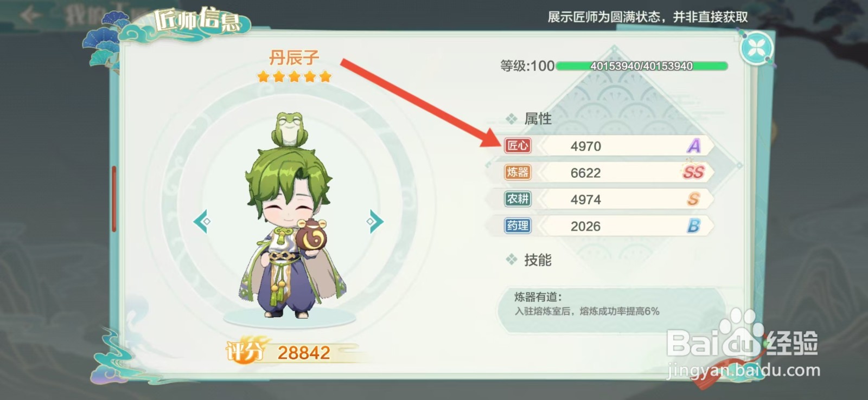868x400 pixels.
Task: Select the 匠心 attribute tag
Action: point(518,146)
